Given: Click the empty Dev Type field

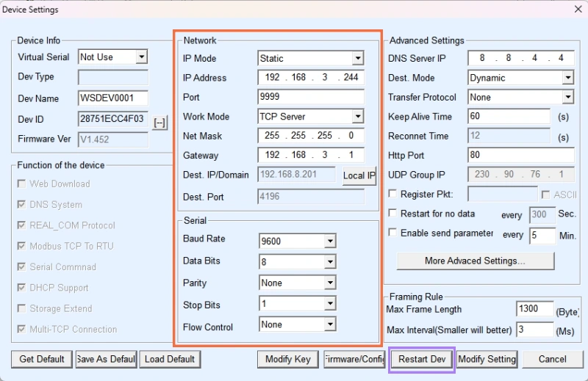Looking at the screenshot, I should pos(113,78).
